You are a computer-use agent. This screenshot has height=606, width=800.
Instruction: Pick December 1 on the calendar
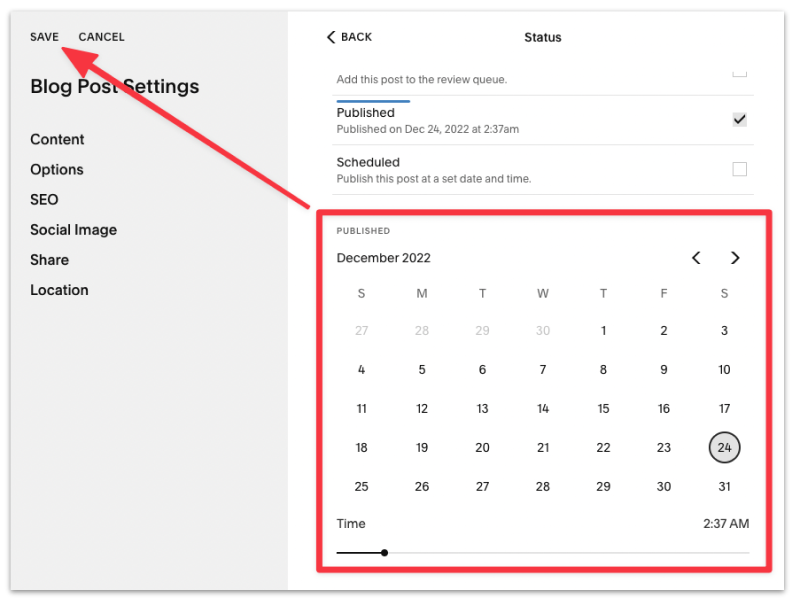tap(604, 331)
